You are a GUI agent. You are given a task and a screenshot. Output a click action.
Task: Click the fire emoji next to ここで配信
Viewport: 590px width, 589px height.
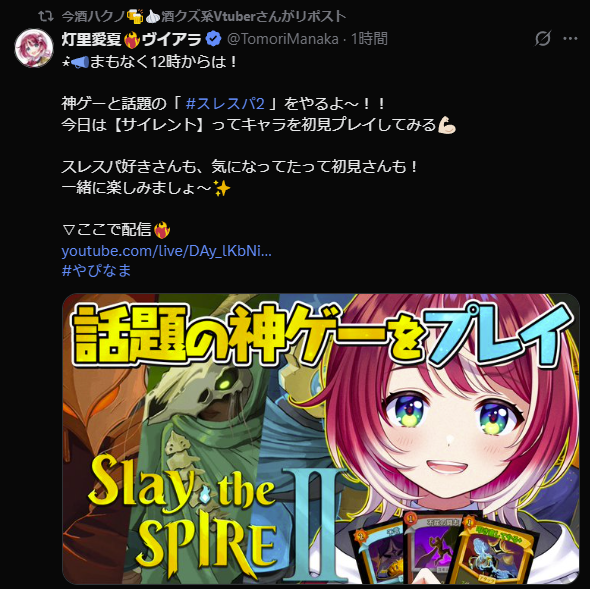162,230
